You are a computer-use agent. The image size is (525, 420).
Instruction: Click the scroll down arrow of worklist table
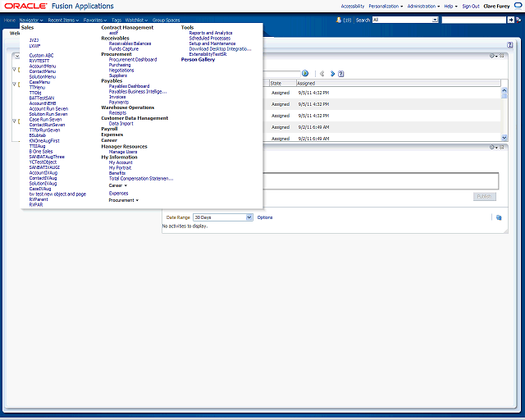pos(504,137)
